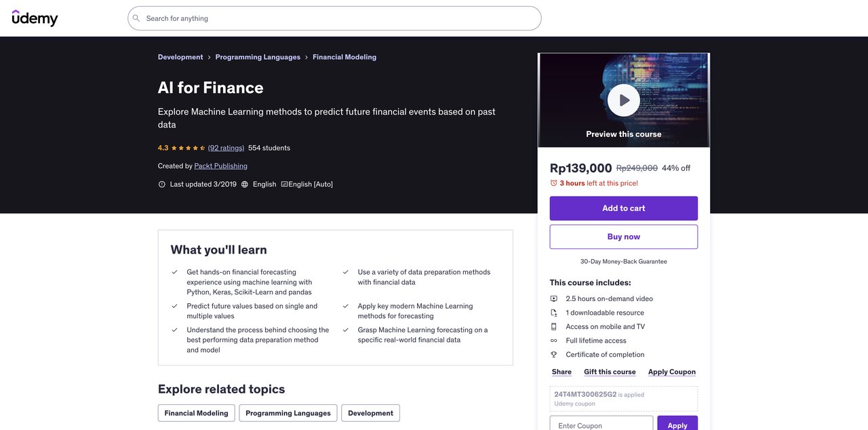Open Financial Modeling breadcrumb link
The image size is (868, 430).
344,57
